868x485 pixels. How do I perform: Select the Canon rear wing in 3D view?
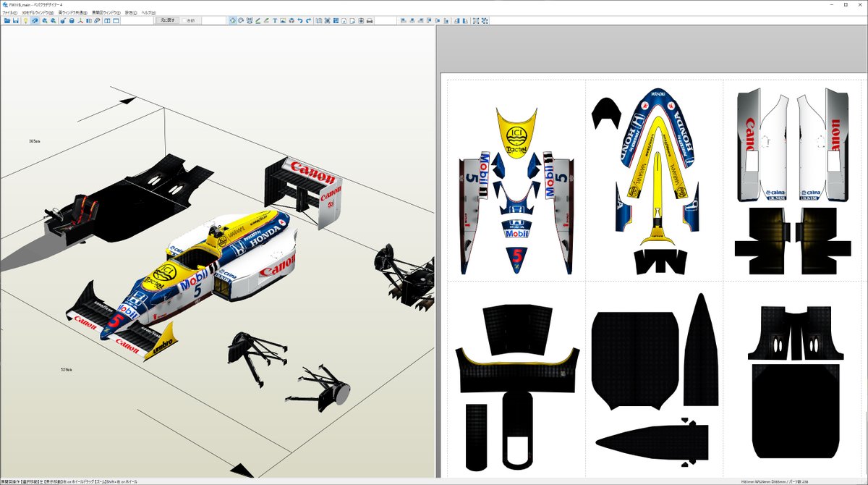pyautogui.click(x=304, y=190)
